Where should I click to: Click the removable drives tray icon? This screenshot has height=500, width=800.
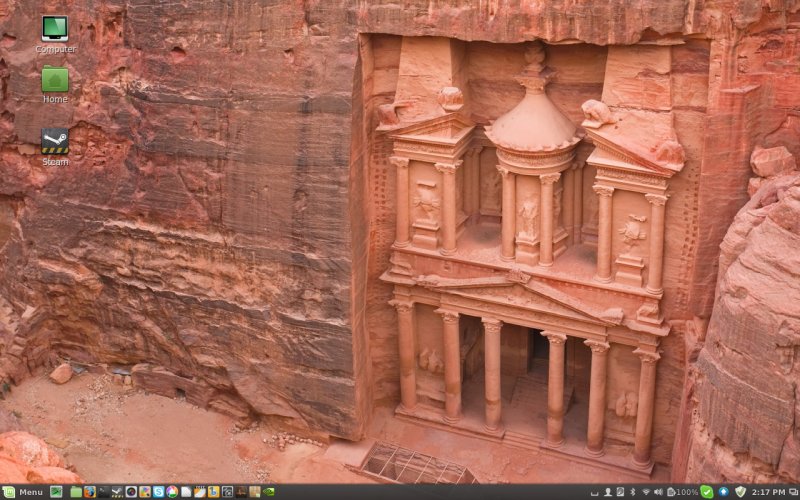pos(620,492)
